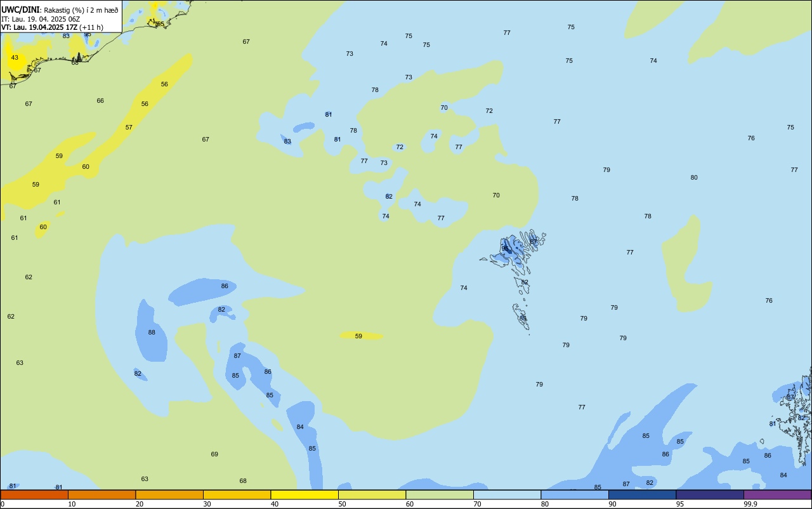This screenshot has height=509, width=812.
Task: Click the title 'UWC/DINI: Rakastig (%) í 2 m hæð'
Action: [60, 10]
